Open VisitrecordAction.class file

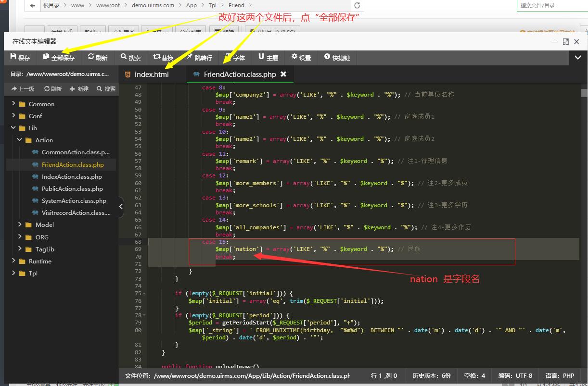pos(76,212)
